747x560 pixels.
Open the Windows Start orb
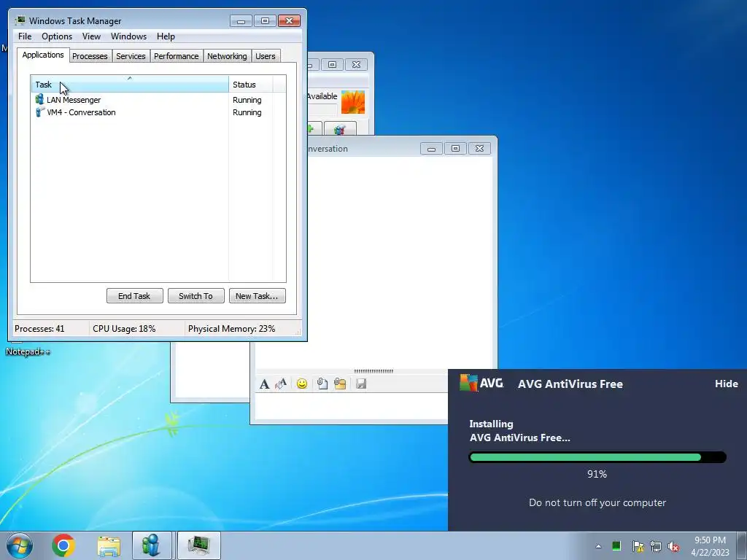tap(20, 545)
